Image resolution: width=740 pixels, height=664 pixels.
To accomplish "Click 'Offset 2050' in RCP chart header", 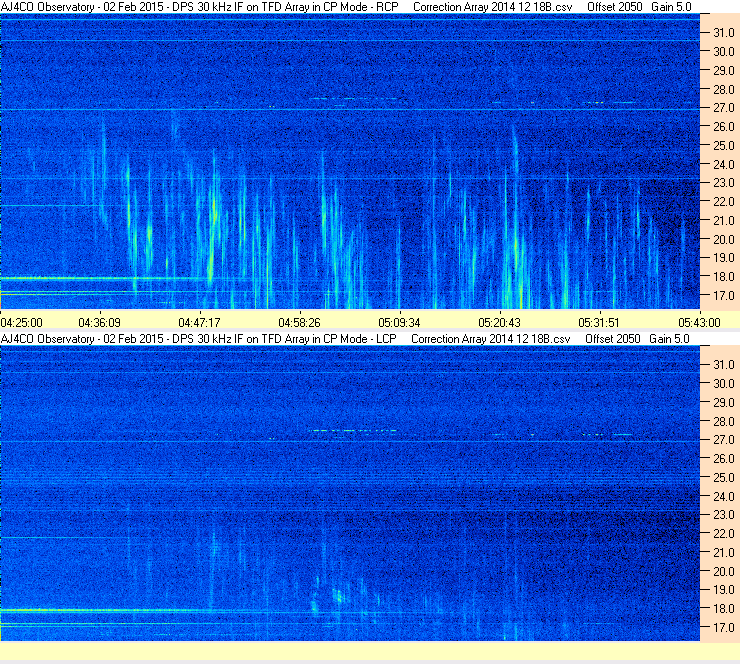I will pos(614,7).
